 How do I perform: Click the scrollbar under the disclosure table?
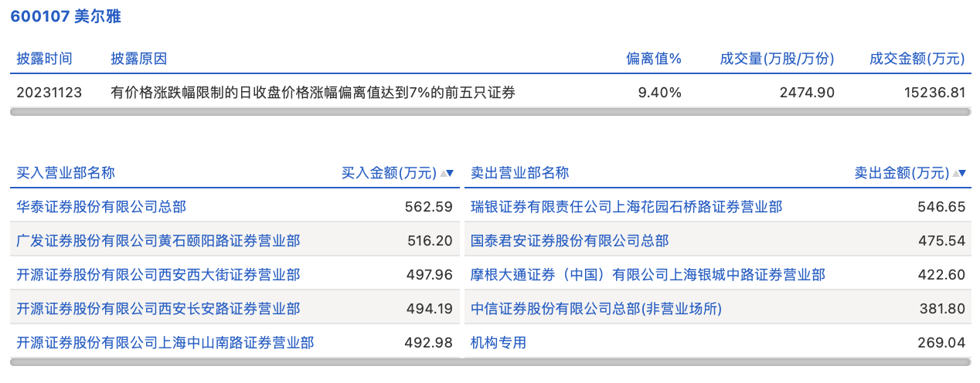[490, 112]
